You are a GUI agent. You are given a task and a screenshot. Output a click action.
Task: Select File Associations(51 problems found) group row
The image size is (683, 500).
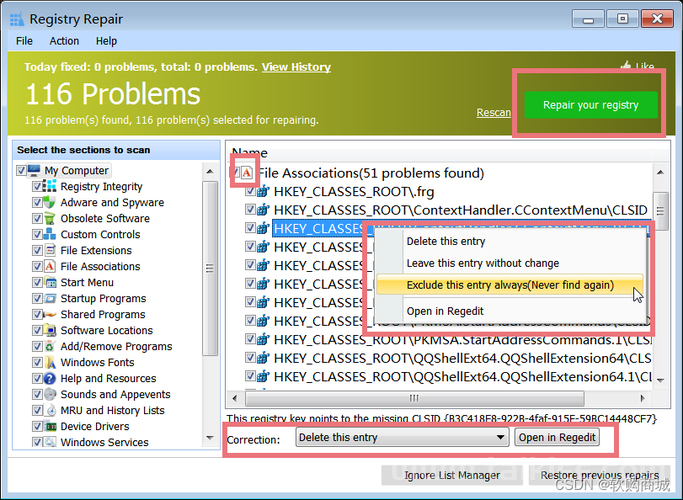click(x=371, y=173)
